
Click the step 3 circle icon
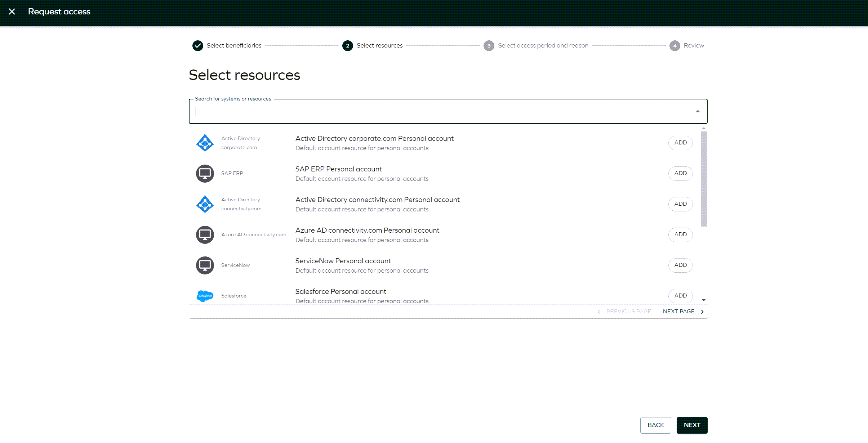[x=489, y=46]
